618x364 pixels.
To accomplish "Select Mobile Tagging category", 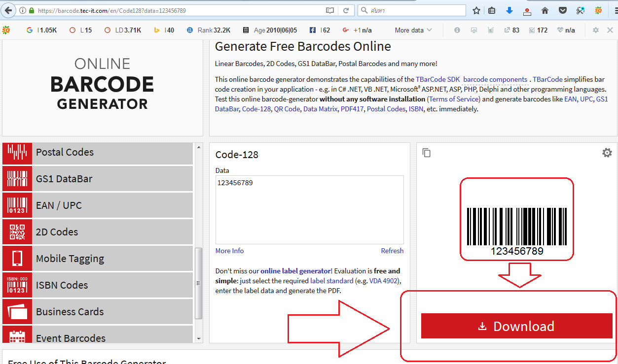I will pyautogui.click(x=98, y=259).
